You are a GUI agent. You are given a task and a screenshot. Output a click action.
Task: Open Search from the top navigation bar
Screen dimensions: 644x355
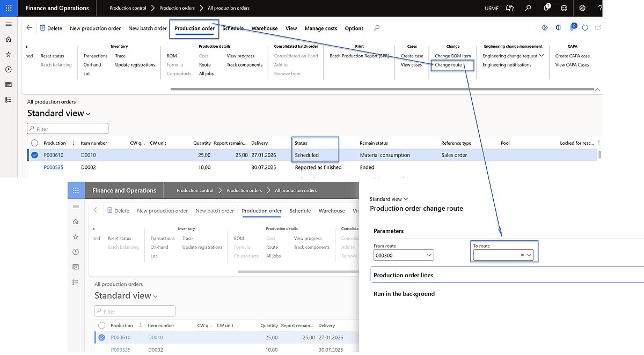pos(528,8)
